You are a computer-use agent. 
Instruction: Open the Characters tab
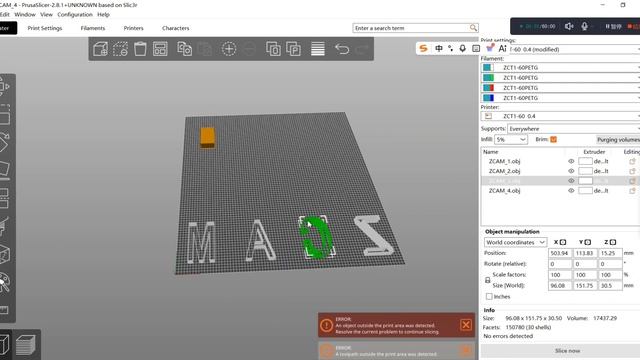point(176,28)
